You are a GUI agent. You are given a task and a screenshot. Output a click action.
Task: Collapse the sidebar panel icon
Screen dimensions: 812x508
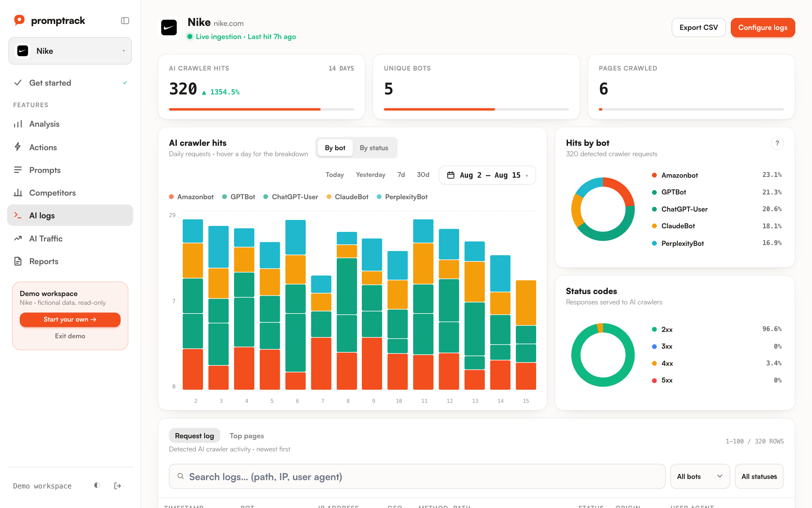(125, 21)
